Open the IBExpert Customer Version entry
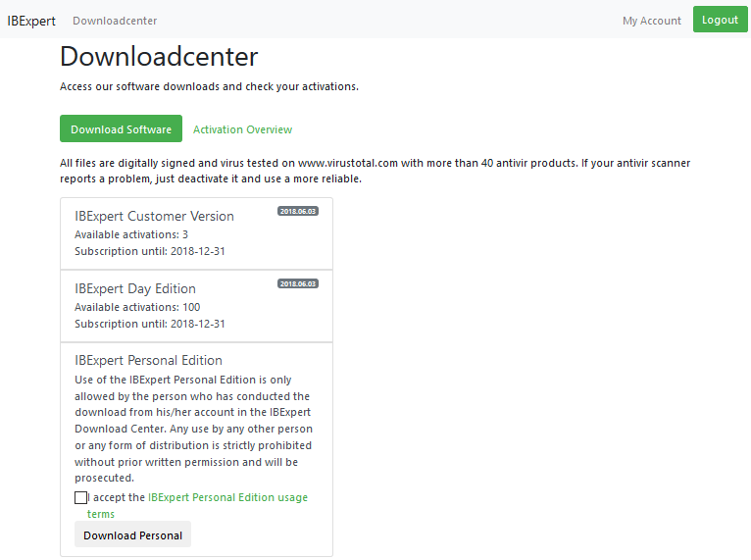The height and width of the screenshot is (560, 751). tap(196, 233)
